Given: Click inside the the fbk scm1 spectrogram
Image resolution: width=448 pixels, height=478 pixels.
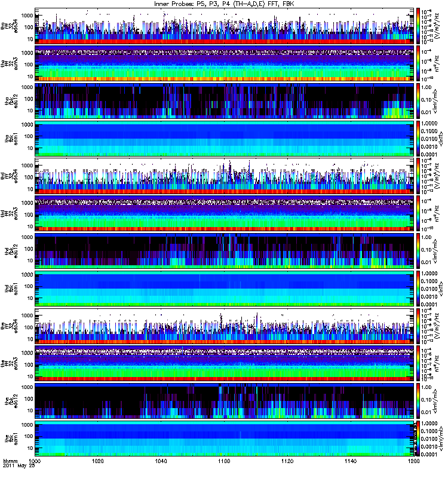Looking at the screenshot, I should point(225,439).
